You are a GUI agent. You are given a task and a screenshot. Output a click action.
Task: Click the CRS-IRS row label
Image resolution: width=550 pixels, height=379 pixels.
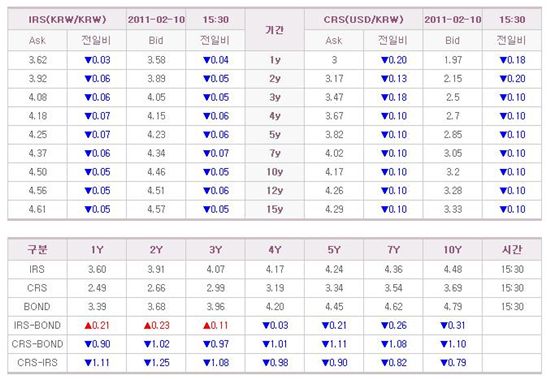[37, 363]
